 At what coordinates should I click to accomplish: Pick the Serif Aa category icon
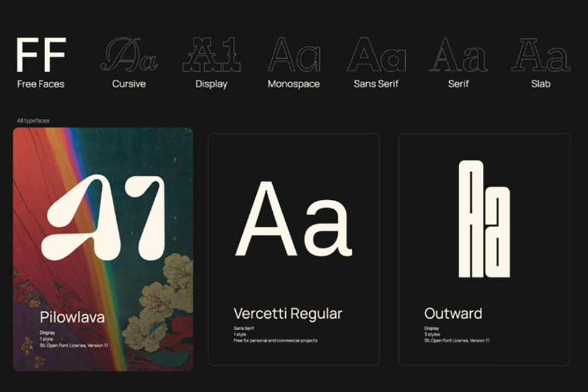tap(459, 54)
